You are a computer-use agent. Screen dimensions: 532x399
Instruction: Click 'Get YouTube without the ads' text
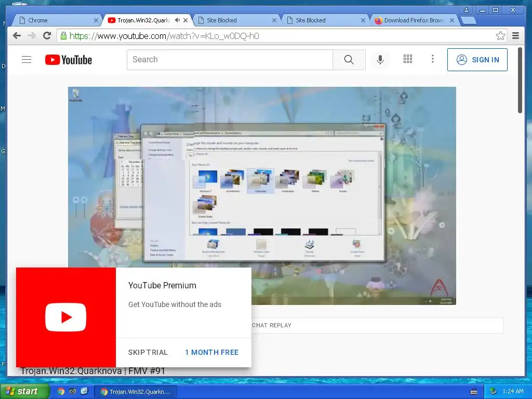pyautogui.click(x=175, y=304)
